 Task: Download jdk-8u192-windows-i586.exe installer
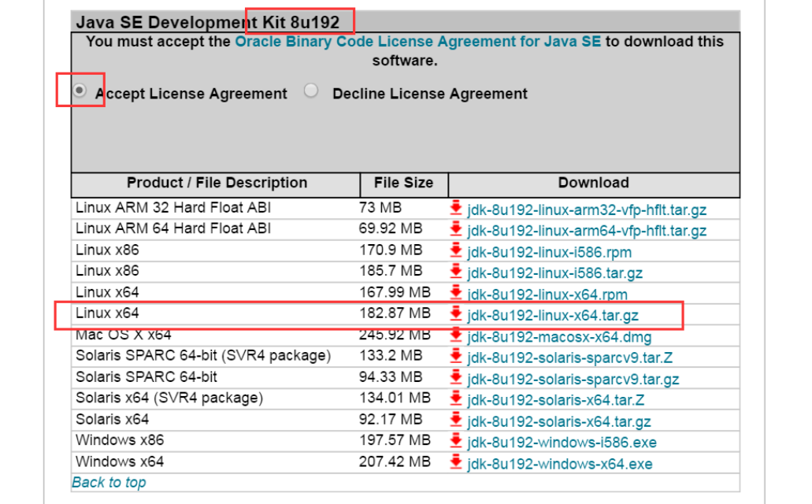562,443
